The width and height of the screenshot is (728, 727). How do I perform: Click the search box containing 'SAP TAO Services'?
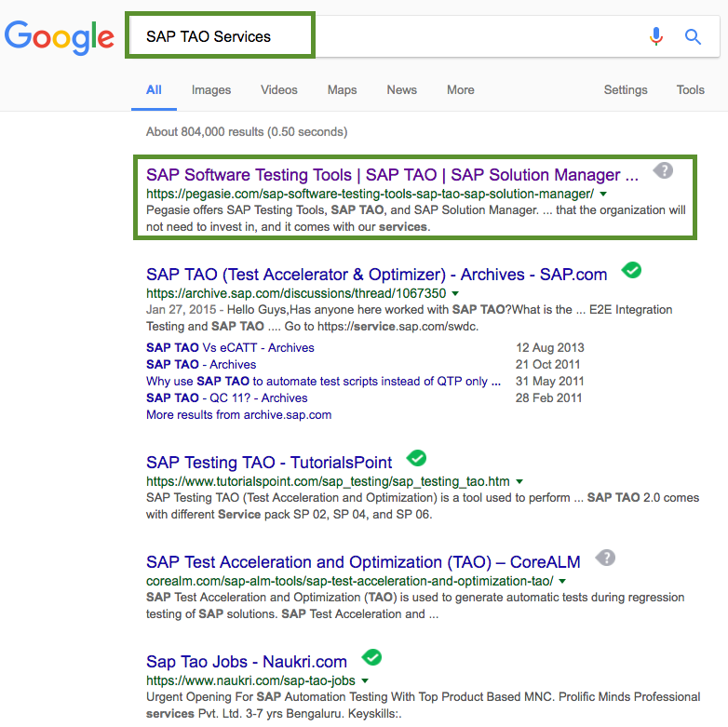point(220,35)
